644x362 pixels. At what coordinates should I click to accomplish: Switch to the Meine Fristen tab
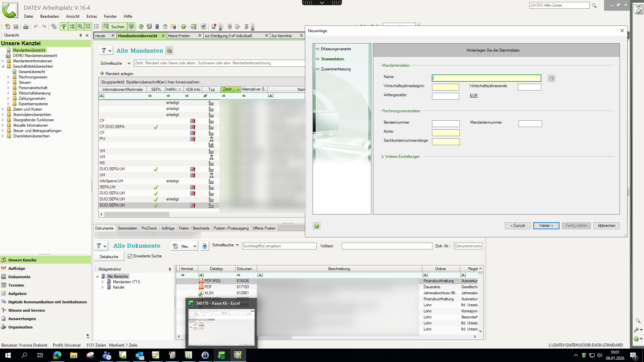point(179,36)
